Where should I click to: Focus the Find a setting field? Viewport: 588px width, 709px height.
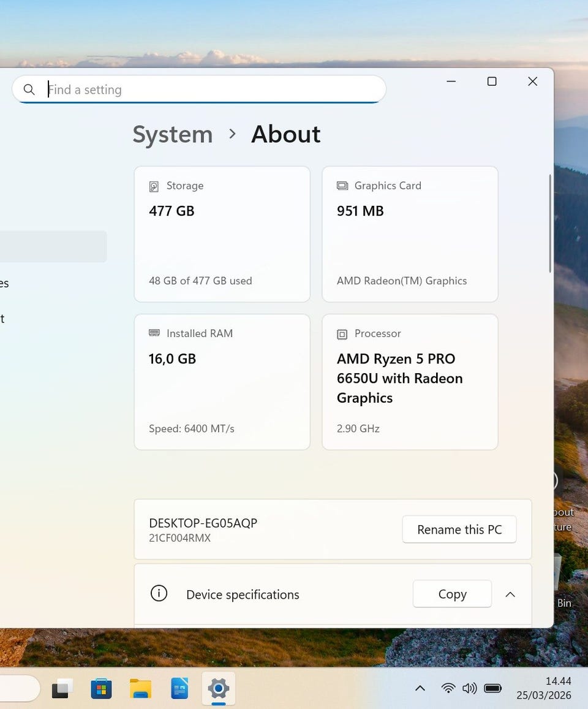199,89
